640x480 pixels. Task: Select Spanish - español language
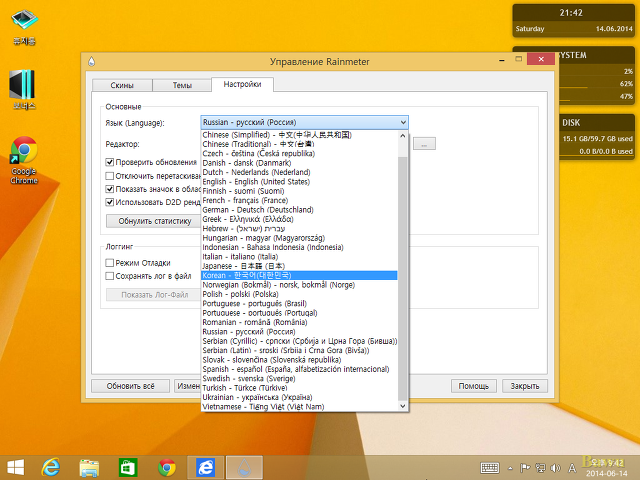[299, 369]
